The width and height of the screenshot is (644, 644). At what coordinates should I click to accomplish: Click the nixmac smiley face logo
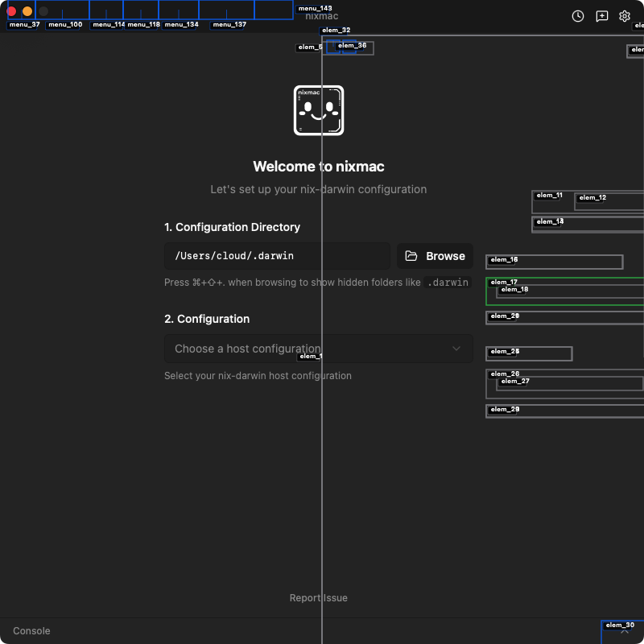tap(319, 110)
